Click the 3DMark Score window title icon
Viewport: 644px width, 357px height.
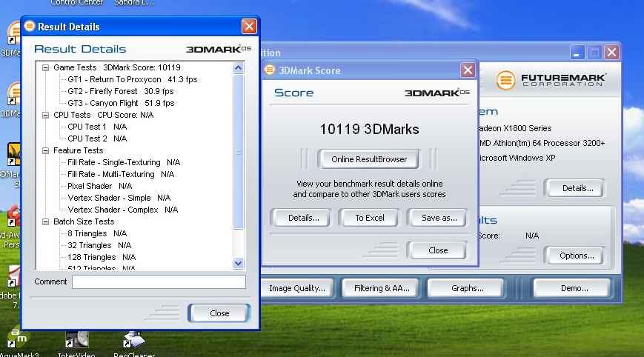click(270, 70)
